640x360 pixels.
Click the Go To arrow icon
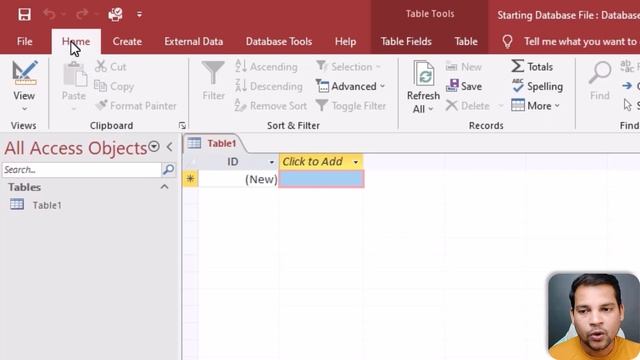click(x=627, y=86)
